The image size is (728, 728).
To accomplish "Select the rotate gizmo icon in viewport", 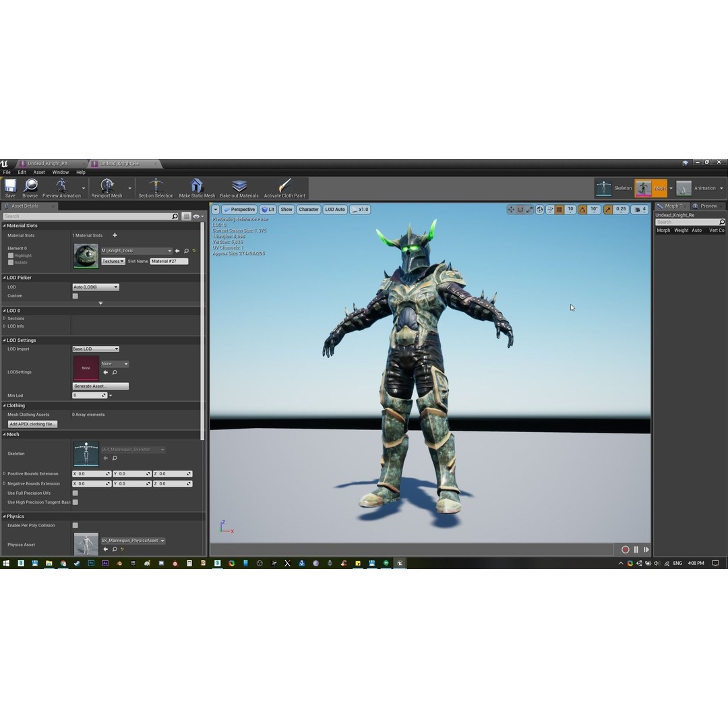I will point(520,210).
